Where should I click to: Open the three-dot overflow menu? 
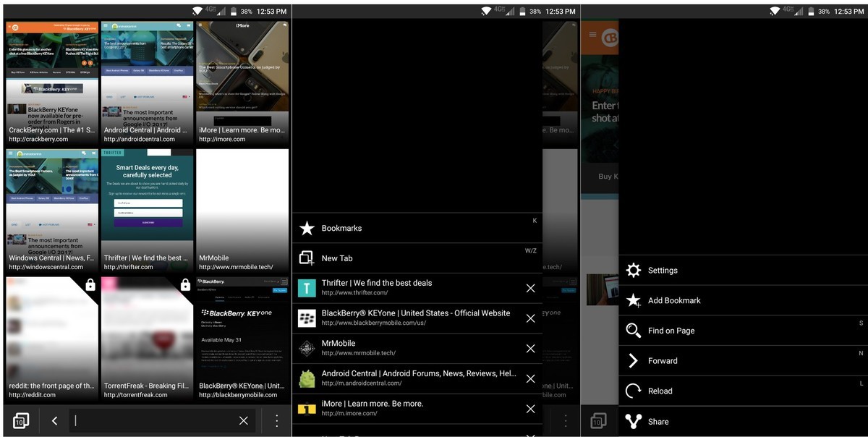pos(276,420)
